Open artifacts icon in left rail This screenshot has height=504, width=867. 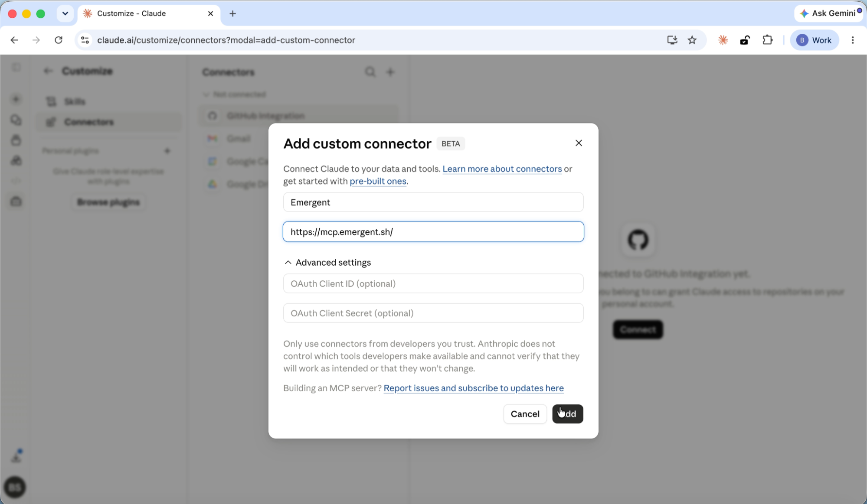tap(16, 160)
